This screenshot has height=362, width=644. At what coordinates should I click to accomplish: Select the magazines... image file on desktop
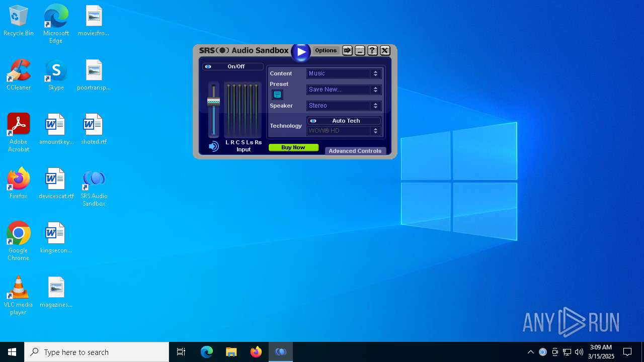pyautogui.click(x=56, y=293)
